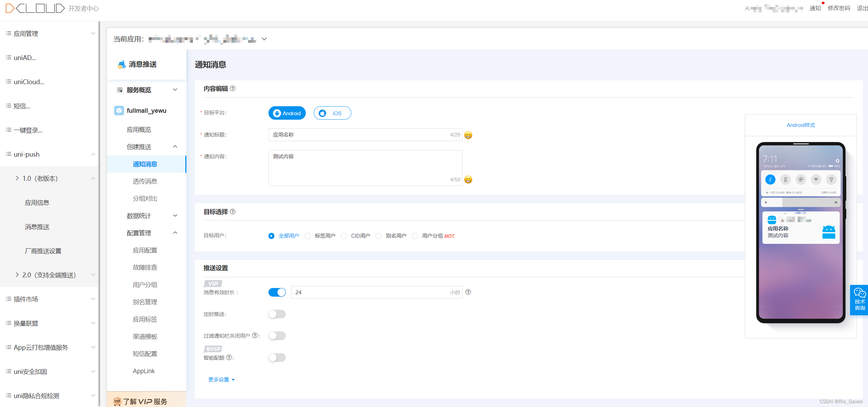This screenshot has height=407, width=868.
Task: Switch to Android样式 preview tab
Action: pyautogui.click(x=801, y=125)
